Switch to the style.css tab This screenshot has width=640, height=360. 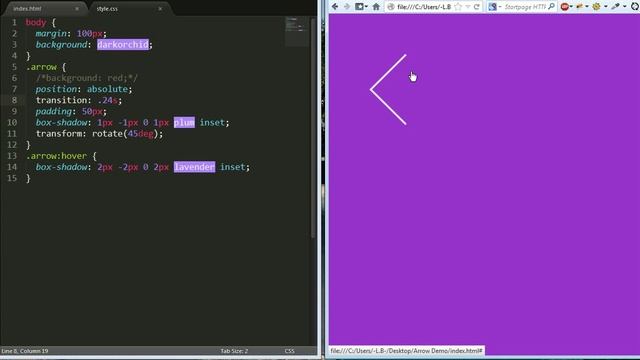(x=107, y=9)
